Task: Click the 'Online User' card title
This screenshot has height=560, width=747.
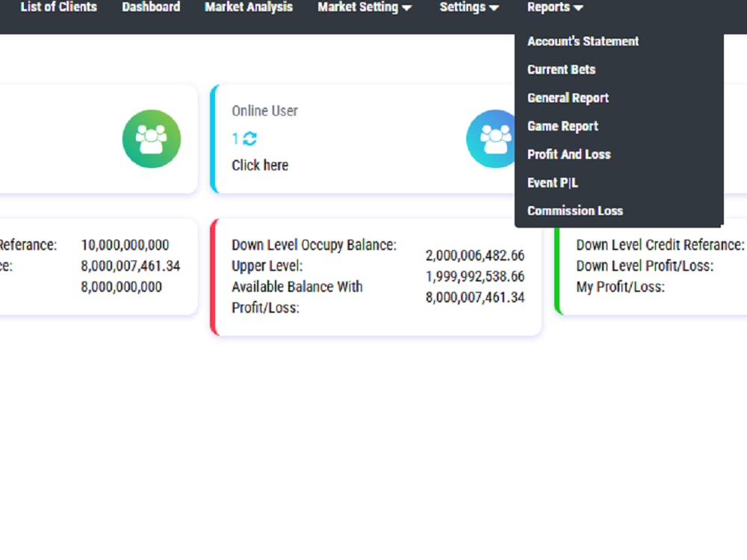Action: 265,111
